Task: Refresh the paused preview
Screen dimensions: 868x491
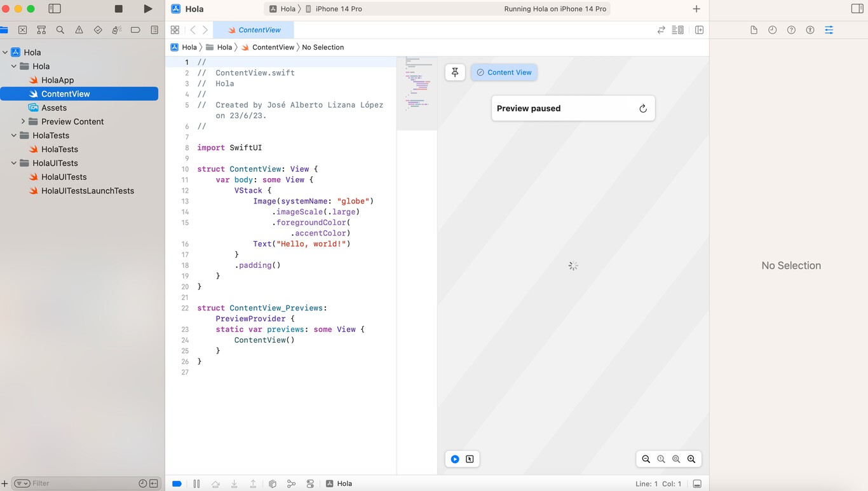Action: pyautogui.click(x=642, y=108)
